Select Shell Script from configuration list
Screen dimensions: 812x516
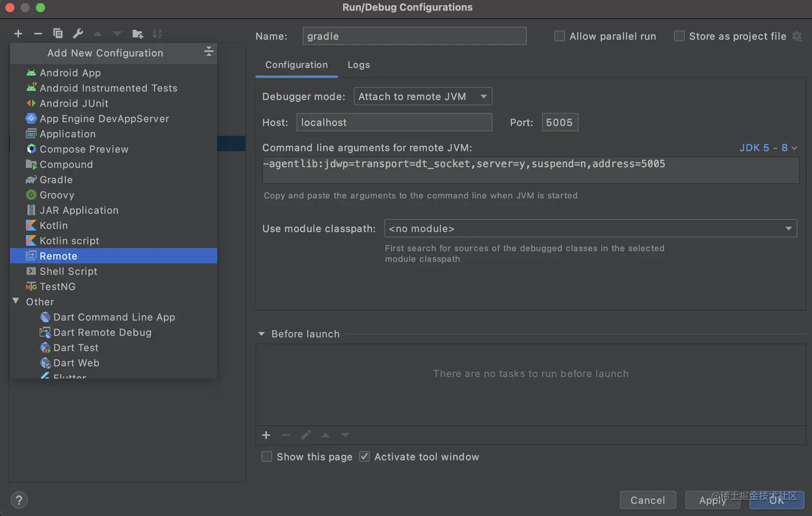point(68,271)
